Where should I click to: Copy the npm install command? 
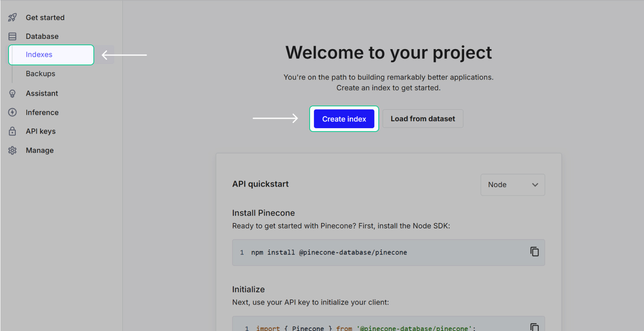(534, 252)
